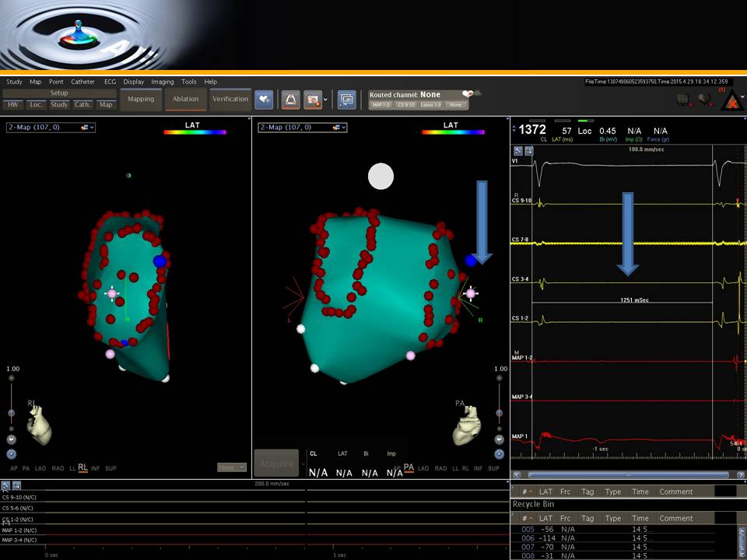
Task: Switch to the Ablation tab
Action: coord(185,100)
